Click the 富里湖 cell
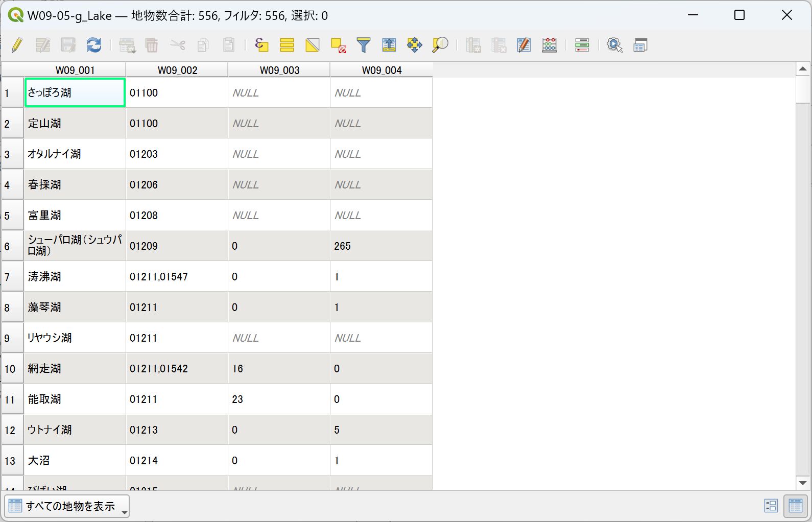Image resolution: width=812 pixels, height=522 pixels. coord(75,215)
